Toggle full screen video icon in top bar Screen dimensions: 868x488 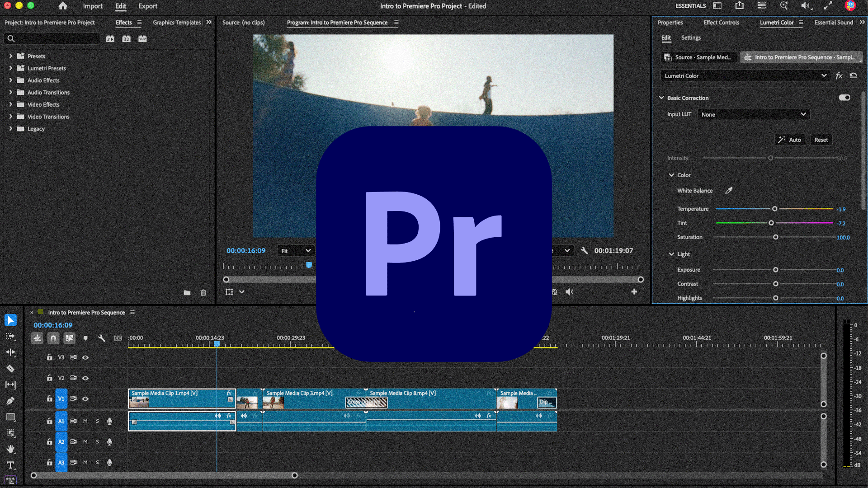coord(828,6)
